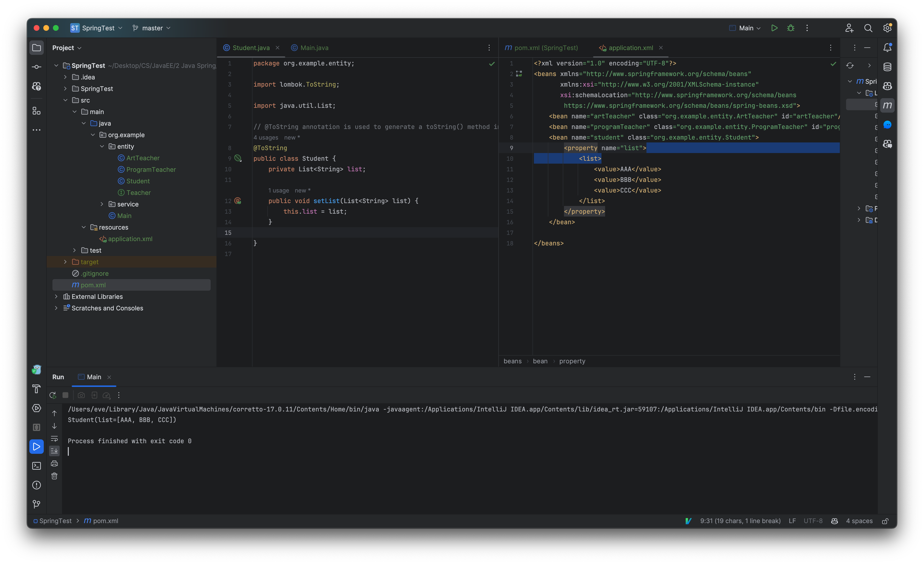The width and height of the screenshot is (924, 564).
Task: Expand Scratches and Consoles node
Action: click(x=56, y=308)
